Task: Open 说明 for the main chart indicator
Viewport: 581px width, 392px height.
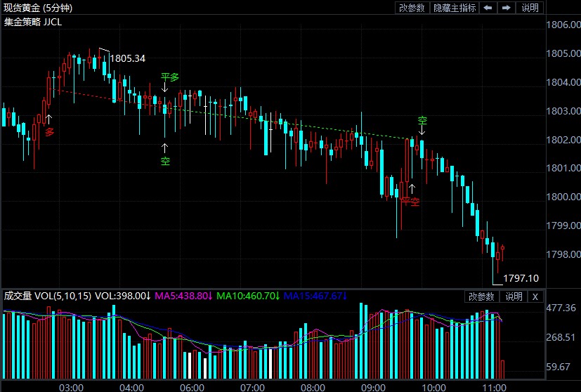Action: coord(530,8)
